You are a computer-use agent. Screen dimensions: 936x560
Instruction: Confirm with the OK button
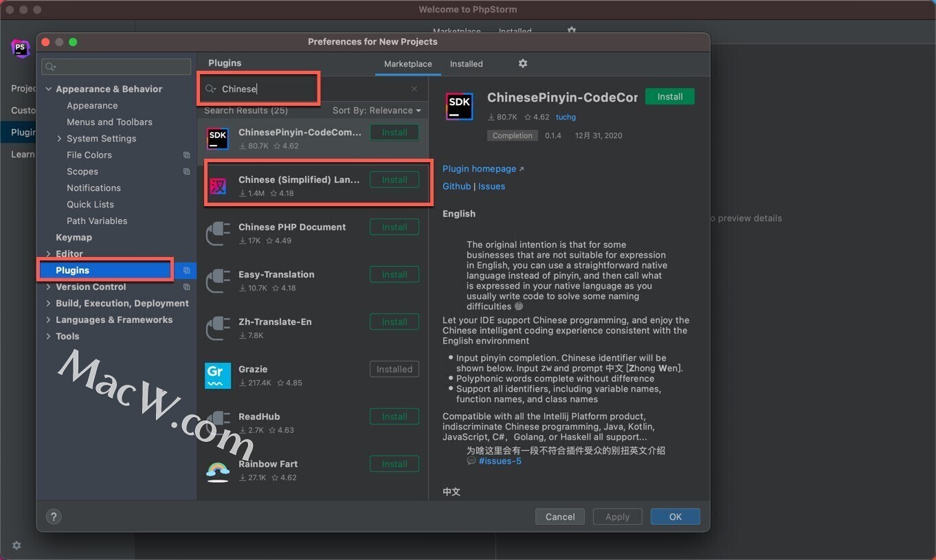click(676, 517)
